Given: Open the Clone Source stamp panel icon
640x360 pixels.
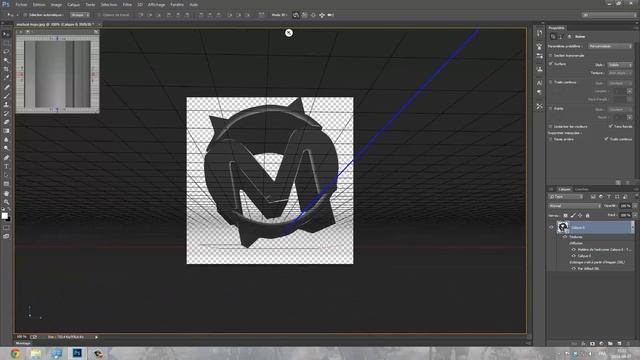Looking at the screenshot, I should [539, 69].
